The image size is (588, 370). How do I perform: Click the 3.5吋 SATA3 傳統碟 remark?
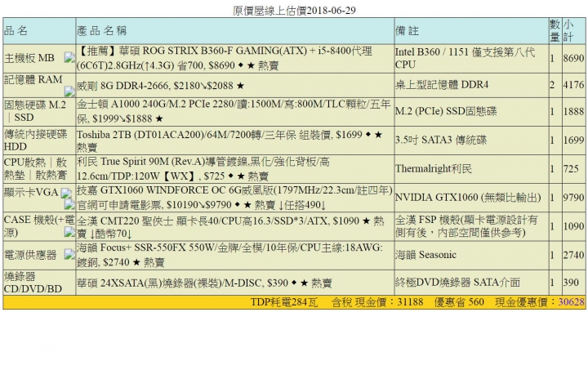pyautogui.click(x=441, y=140)
